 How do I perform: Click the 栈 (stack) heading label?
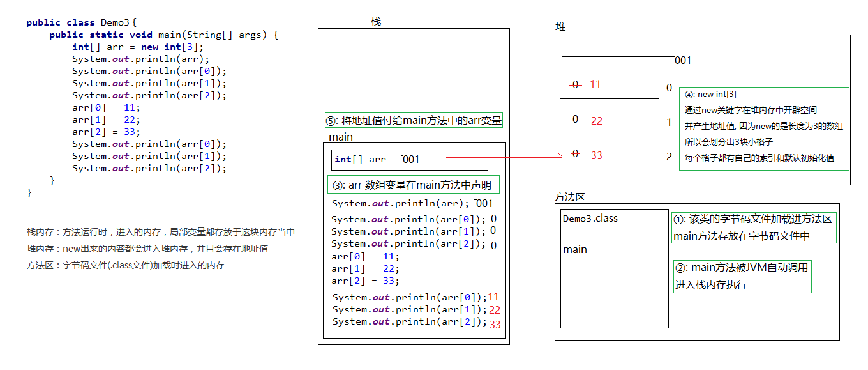375,21
